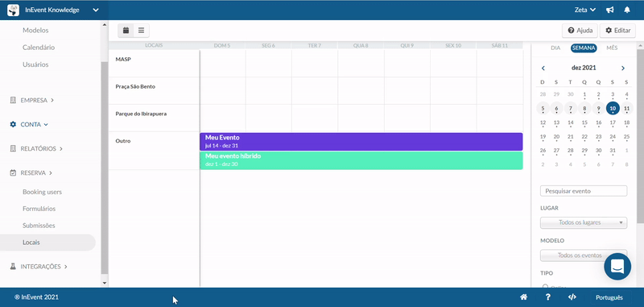
Task: Switch calendar to MÊS view
Action: (612, 48)
